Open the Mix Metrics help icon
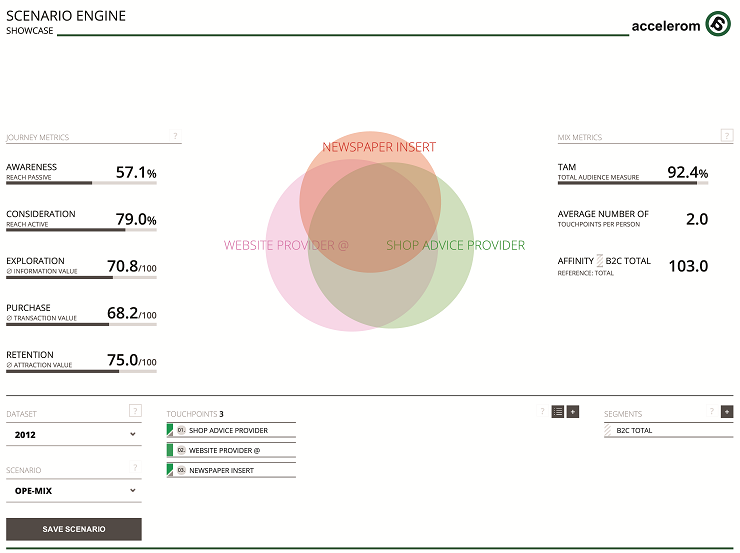The image size is (740, 553). click(x=726, y=136)
